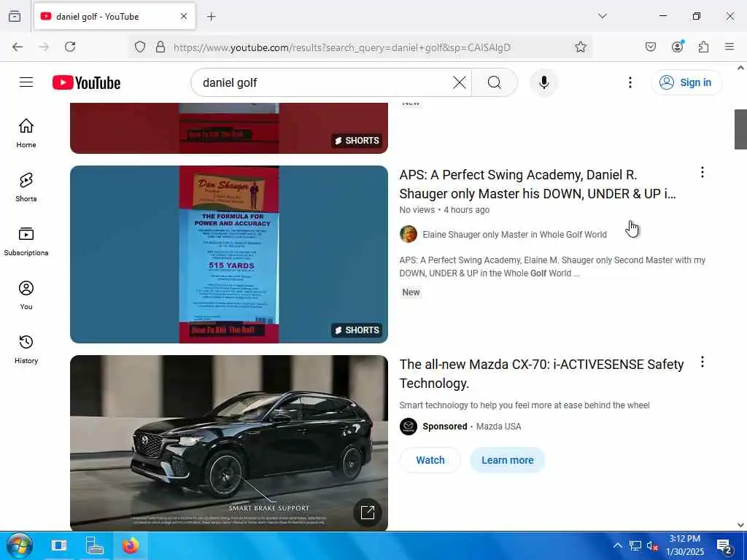Click the magnifier search button
The width and height of the screenshot is (747, 560).
pos(495,82)
